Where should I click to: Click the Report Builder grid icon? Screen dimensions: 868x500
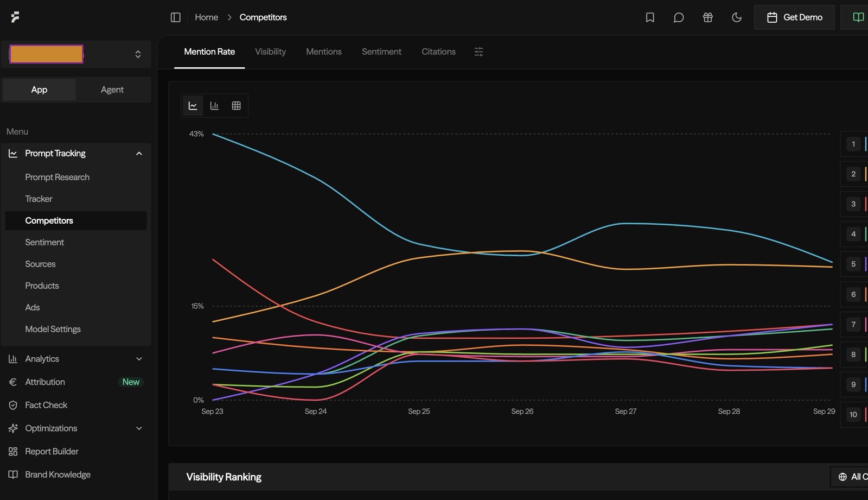coord(13,452)
